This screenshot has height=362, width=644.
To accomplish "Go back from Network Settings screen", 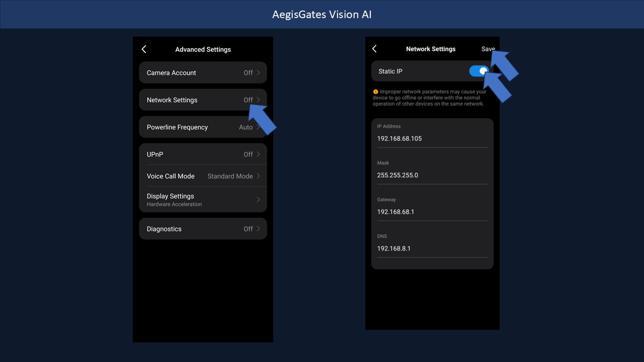I will pos(374,49).
